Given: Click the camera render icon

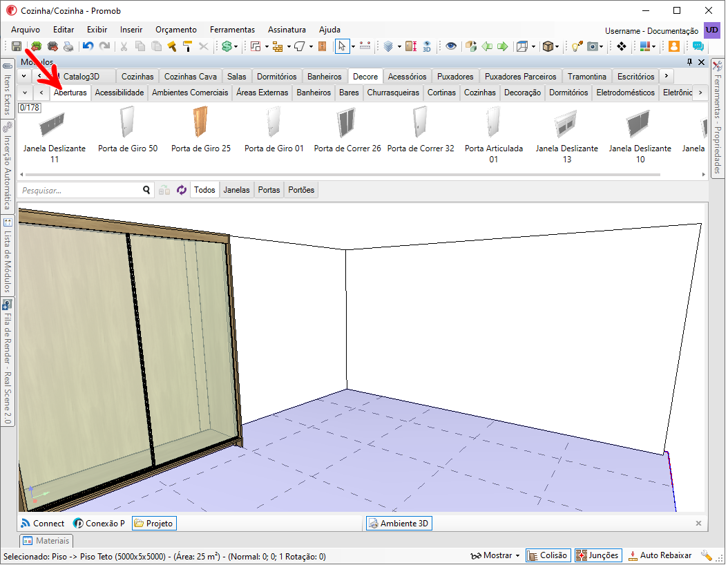Looking at the screenshot, I should pyautogui.click(x=593, y=46).
